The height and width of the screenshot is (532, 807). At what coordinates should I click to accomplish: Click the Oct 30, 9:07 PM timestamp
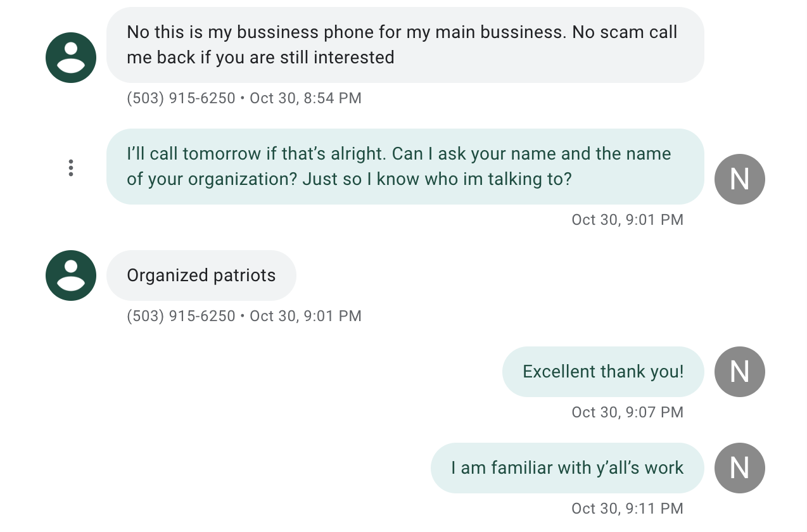coord(627,412)
